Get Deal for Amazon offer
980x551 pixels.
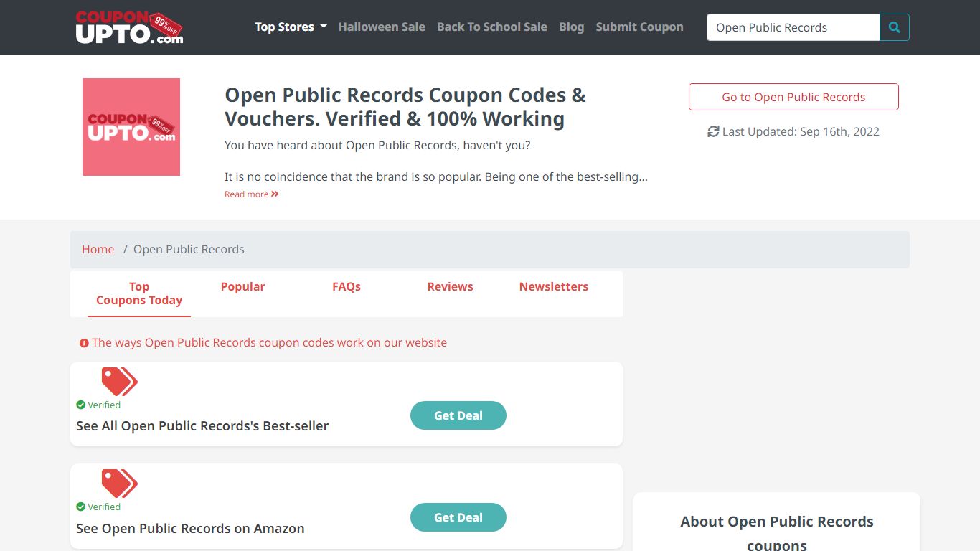click(458, 517)
